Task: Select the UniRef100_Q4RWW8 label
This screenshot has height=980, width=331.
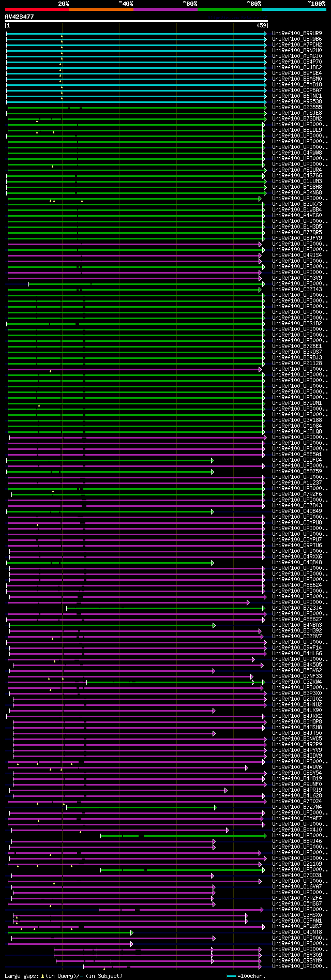Action: [x=297, y=153]
